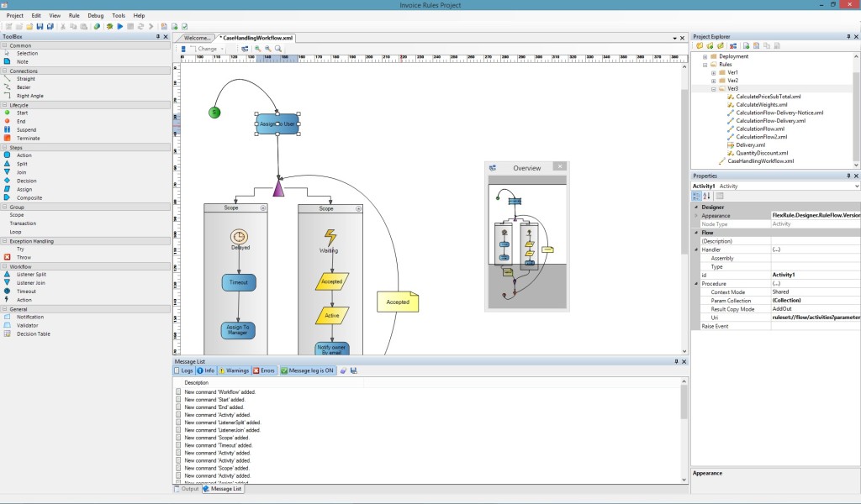The height and width of the screenshot is (504, 861).
Task: Open the Tools menu
Action: coord(119,16)
